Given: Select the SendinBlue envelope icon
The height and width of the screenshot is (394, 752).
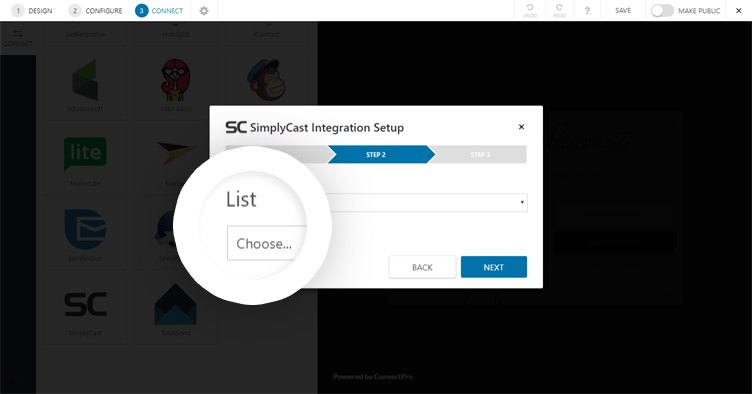Looking at the screenshot, I should pyautogui.click(x=85, y=229).
